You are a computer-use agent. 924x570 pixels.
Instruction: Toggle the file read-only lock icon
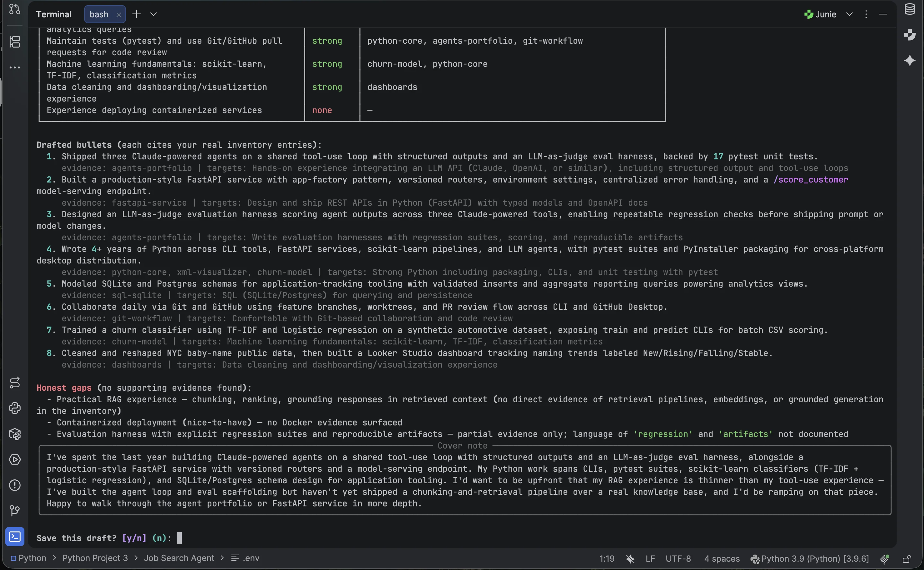pos(907,559)
